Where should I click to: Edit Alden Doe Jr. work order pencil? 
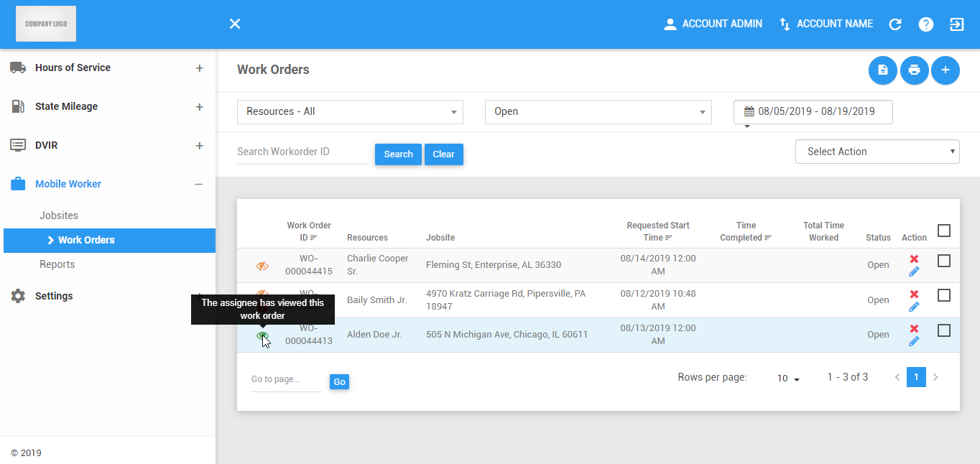[914, 341]
